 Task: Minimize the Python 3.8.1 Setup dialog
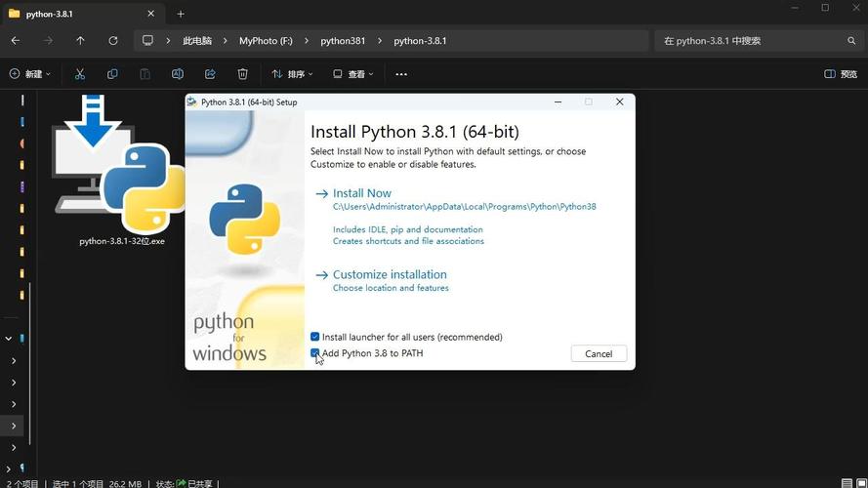click(558, 102)
